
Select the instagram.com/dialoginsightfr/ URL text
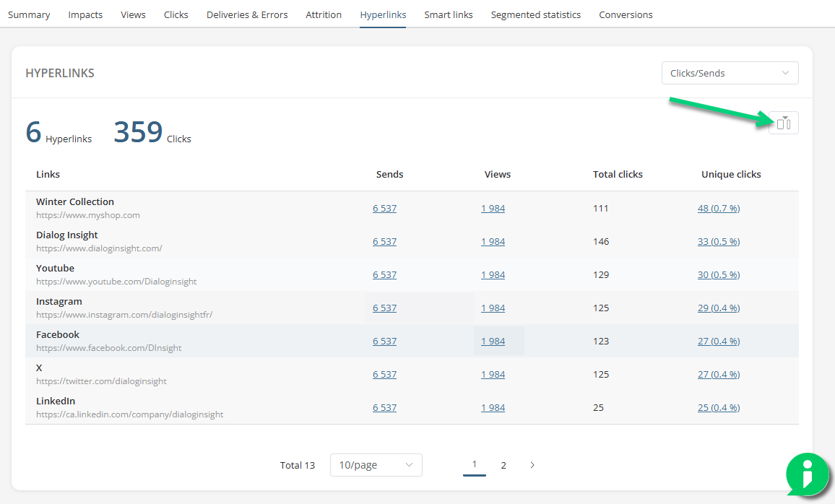(125, 315)
